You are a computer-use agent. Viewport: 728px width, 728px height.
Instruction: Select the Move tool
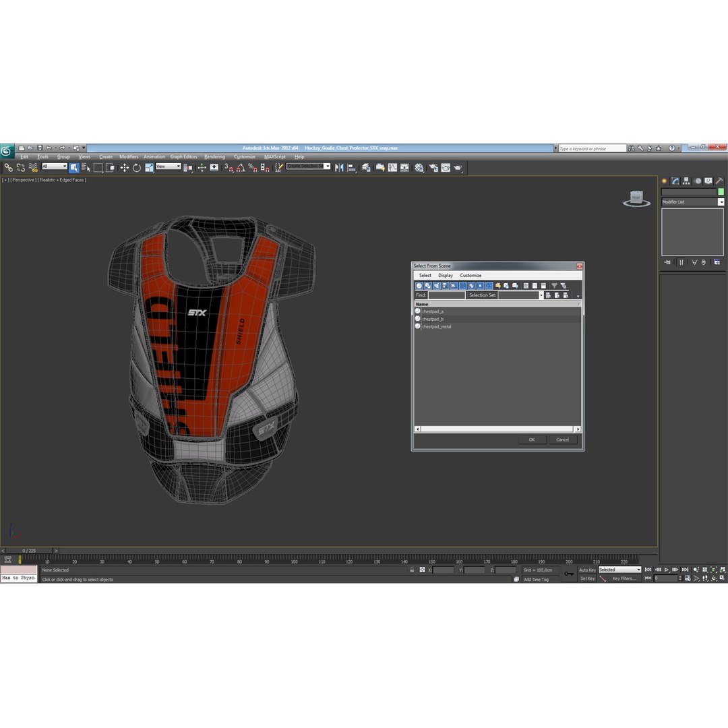pyautogui.click(x=125, y=168)
